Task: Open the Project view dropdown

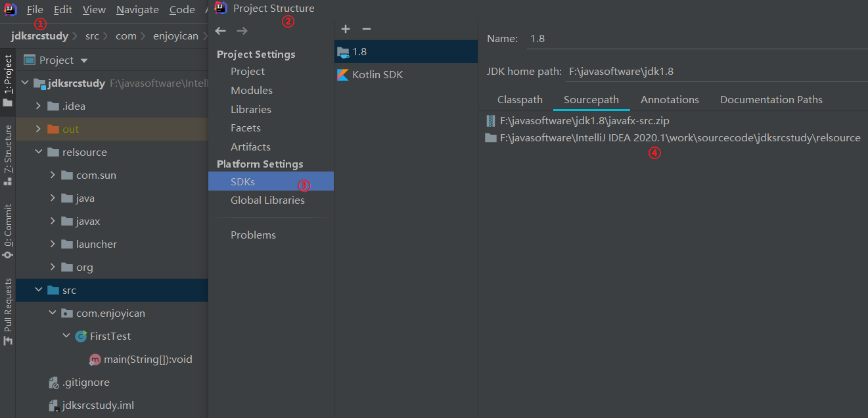Action: point(83,60)
